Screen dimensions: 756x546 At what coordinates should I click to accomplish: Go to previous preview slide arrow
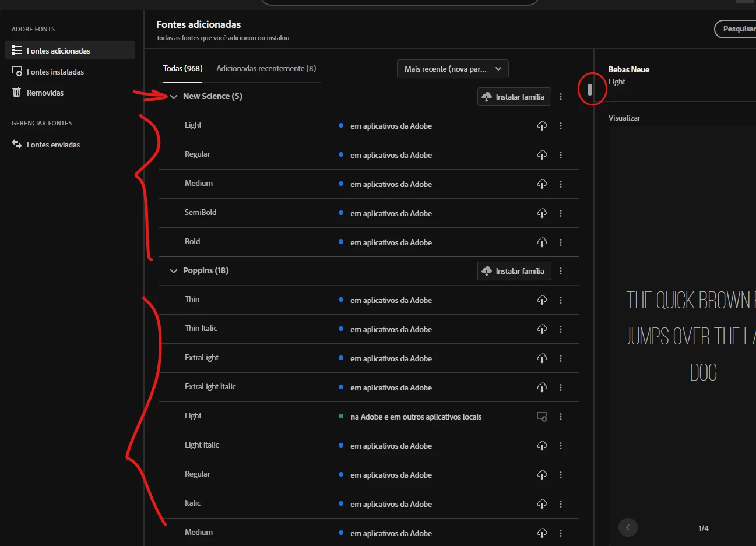[x=628, y=528]
